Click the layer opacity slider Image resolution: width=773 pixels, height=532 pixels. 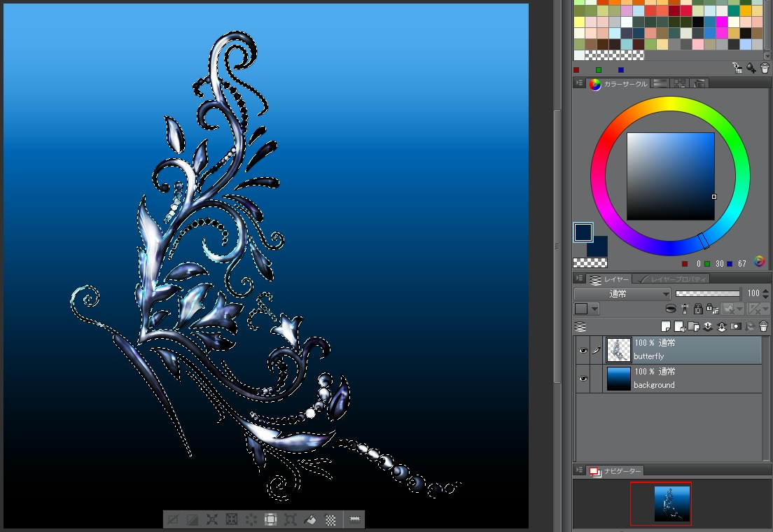[707, 294]
